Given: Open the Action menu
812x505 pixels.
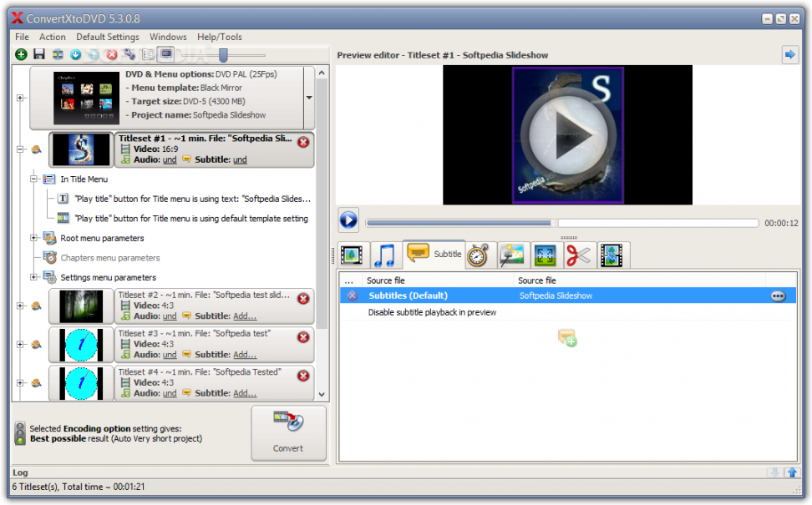Looking at the screenshot, I should click(52, 37).
